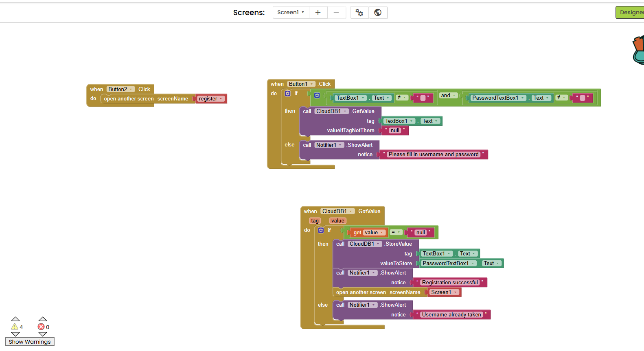The width and height of the screenshot is (644, 351).
Task: Click the orange 'value' parameter block
Action: 337,221
